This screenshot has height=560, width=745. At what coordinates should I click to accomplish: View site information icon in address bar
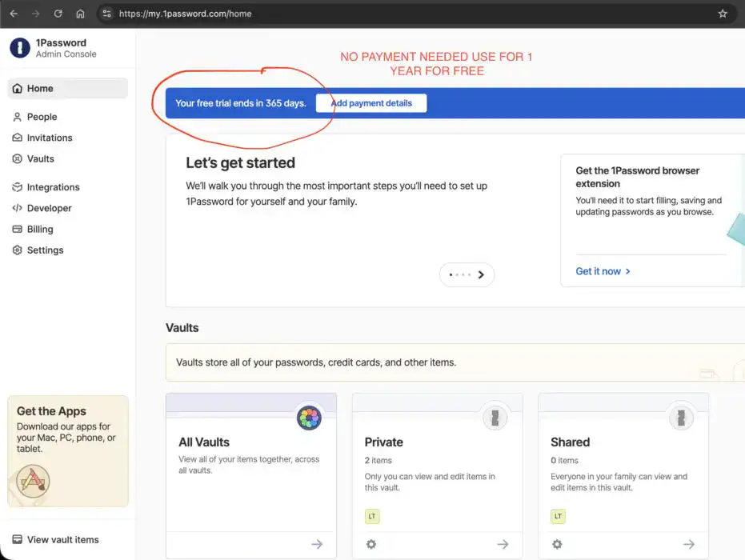tap(107, 14)
